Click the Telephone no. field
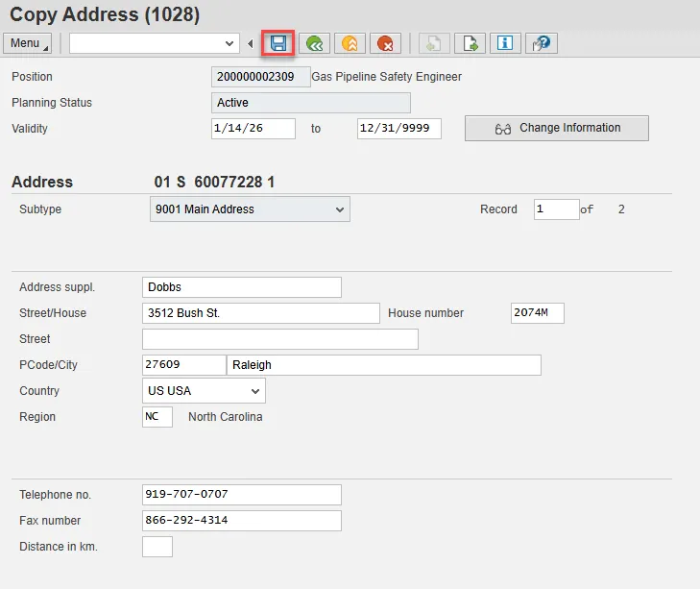 [242, 495]
